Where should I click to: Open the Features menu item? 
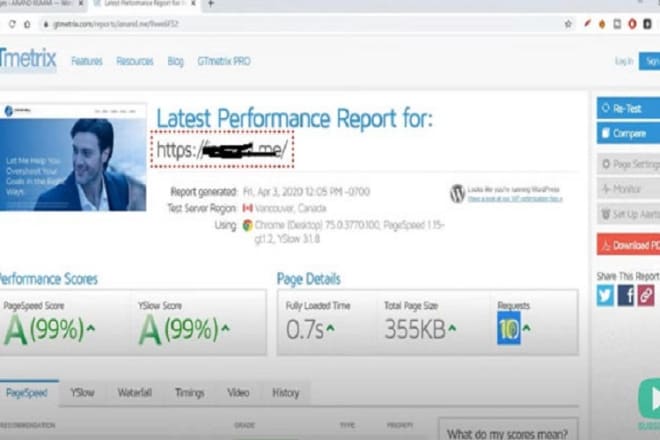coord(87,61)
